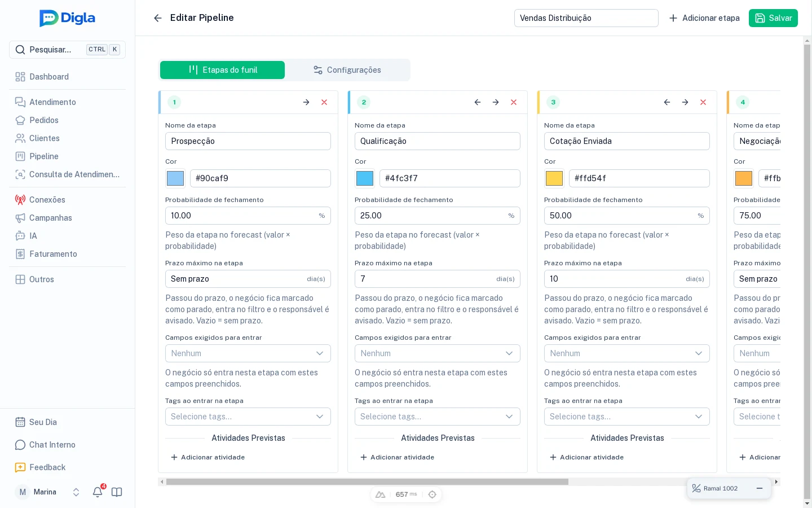This screenshot has height=508, width=812.
Task: Click the pipeline name field Vendas Distribuição
Action: coord(586,18)
